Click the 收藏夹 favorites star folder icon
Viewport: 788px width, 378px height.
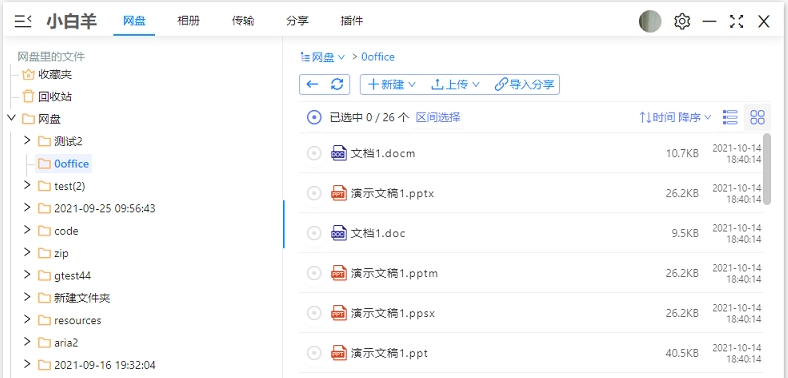click(x=28, y=74)
